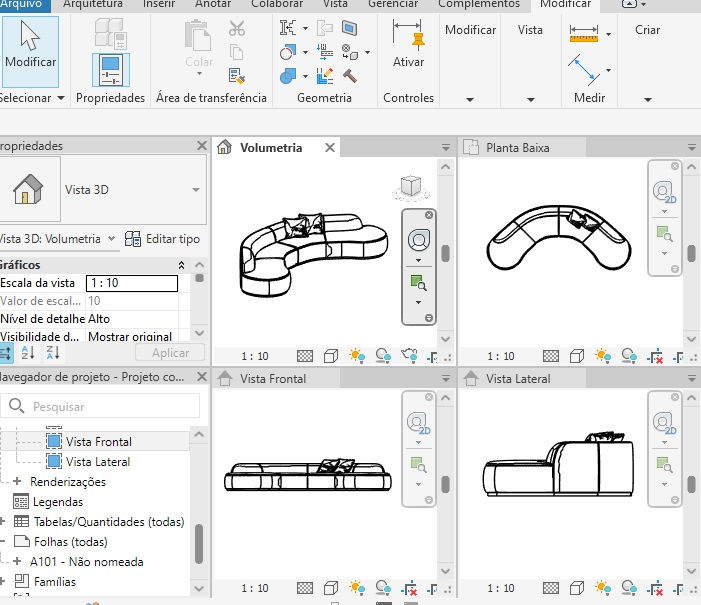
Task: Select the Cope geometry tool
Action: 288,28
